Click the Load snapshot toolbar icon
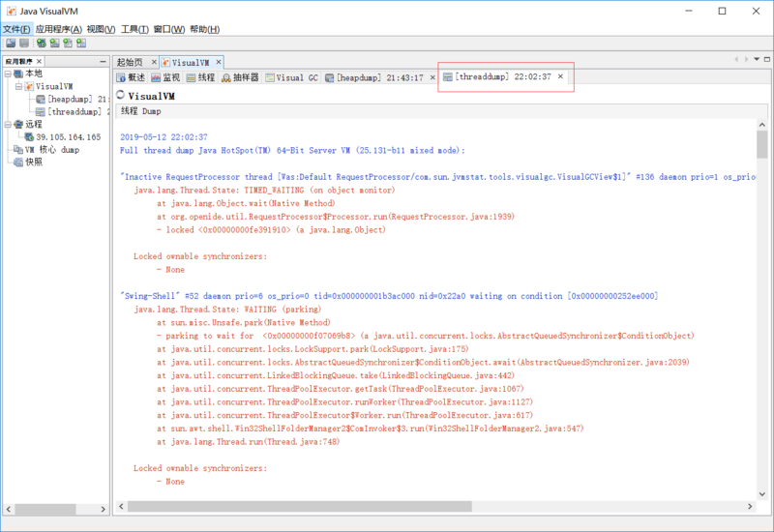This screenshot has width=774, height=532. (11, 43)
